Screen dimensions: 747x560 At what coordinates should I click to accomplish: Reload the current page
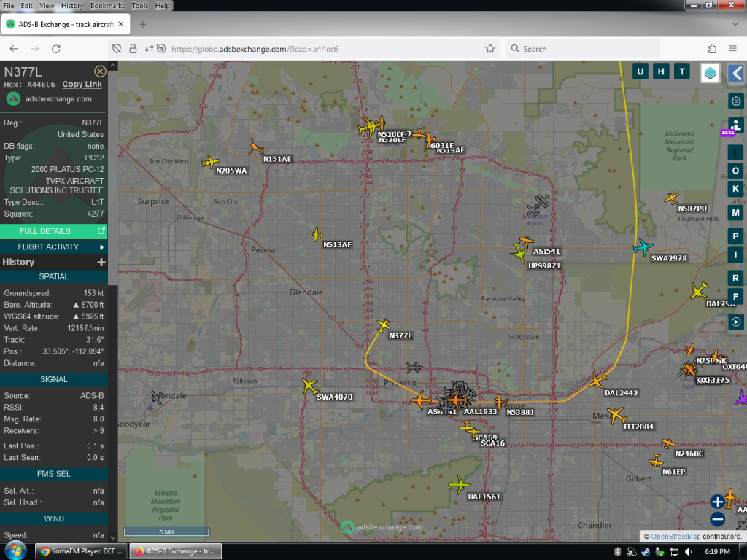(x=55, y=49)
